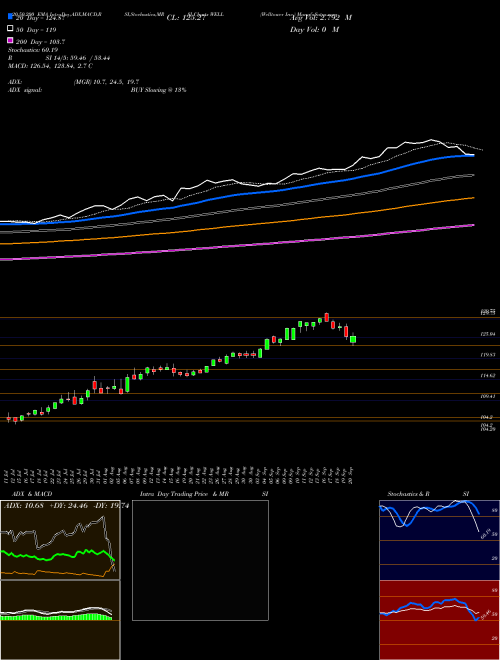
Task: Click the 'Stochastics: 69.19' readout
Action: tap(33, 50)
